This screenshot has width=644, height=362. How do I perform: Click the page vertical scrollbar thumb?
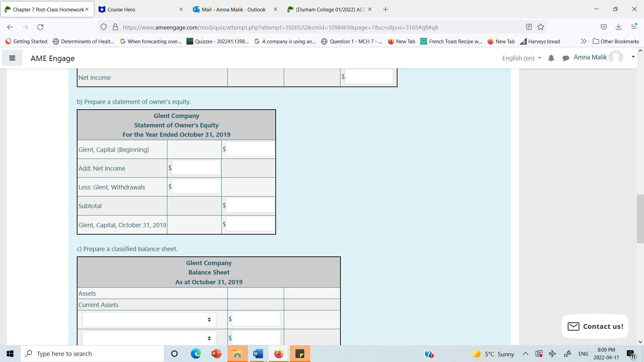tap(640, 219)
